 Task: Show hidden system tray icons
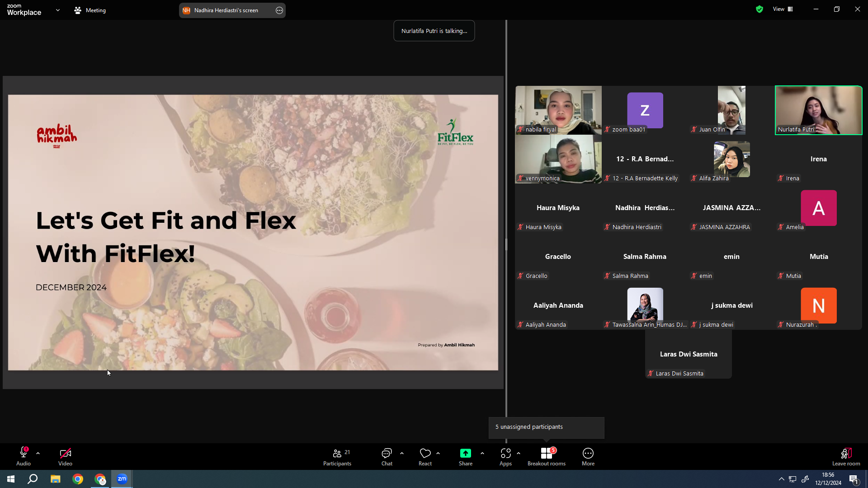[781, 479]
